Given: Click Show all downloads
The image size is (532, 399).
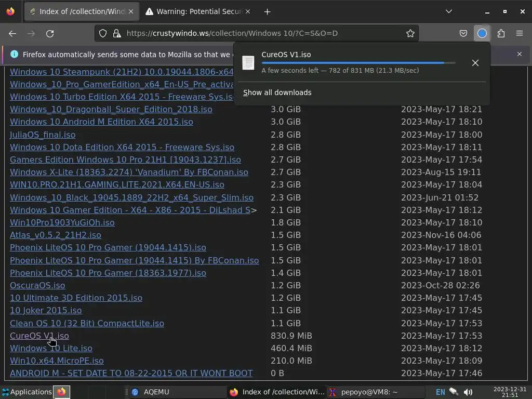Looking at the screenshot, I should click(277, 92).
